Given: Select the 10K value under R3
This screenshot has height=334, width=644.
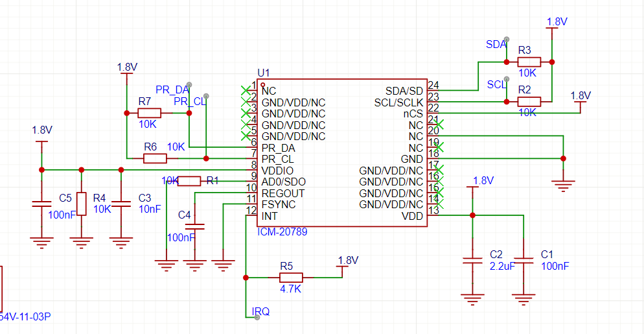Looking at the screenshot, I should click(527, 73).
